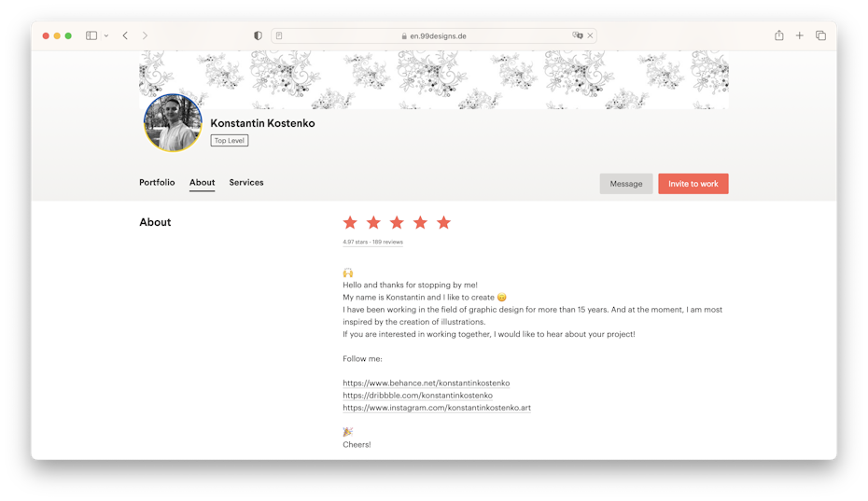Viewport: 868px width, 501px height.
Task: Expand the sidebar options chevron
Action: (106, 35)
